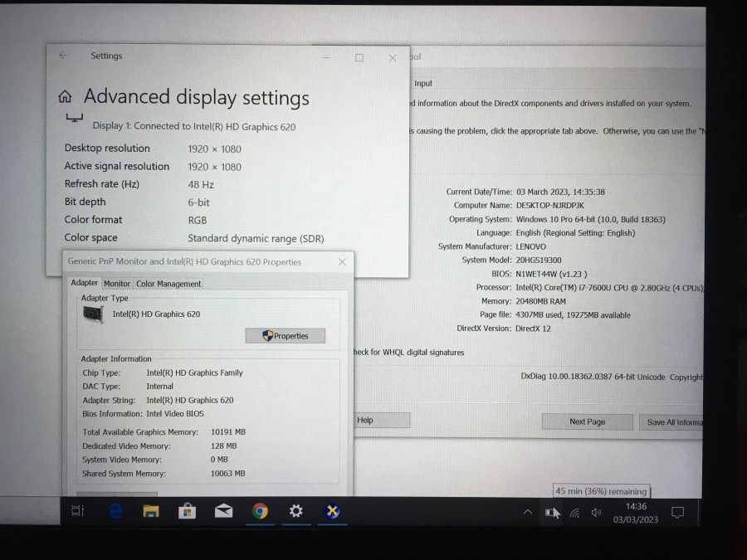Switch to the Monitor tab
747x560 pixels.
117,284
